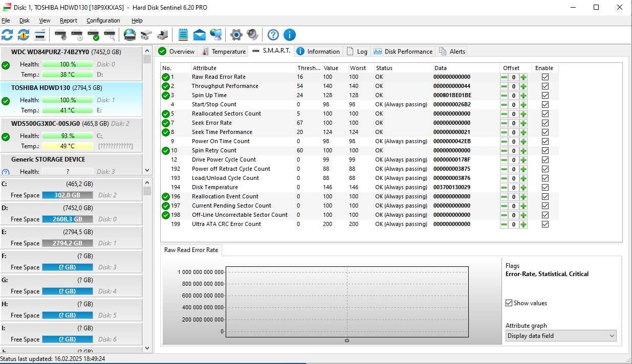Open the Attribute graph dropdown

(x=561, y=336)
